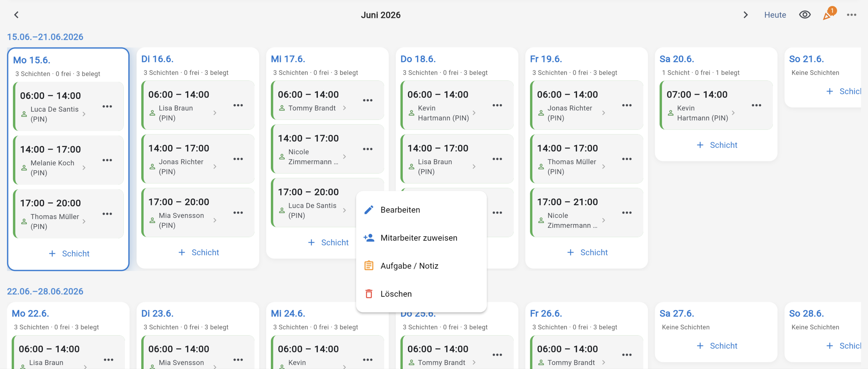Jump to today via Heute

pos(775,15)
